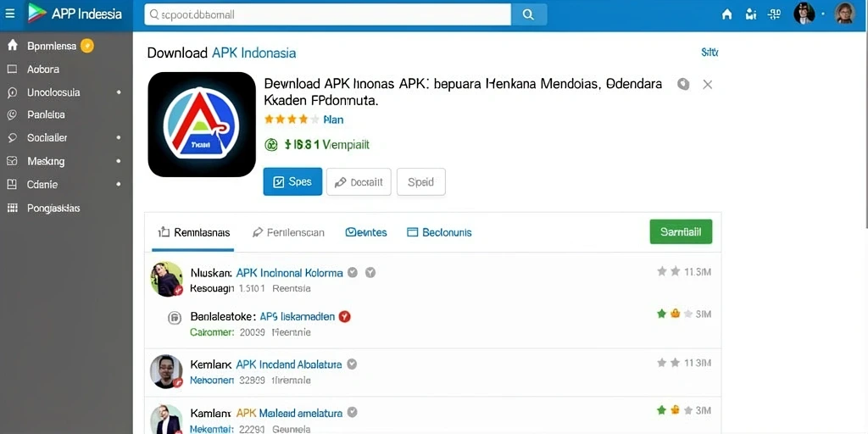Click check badge after Abalatura

352,364
